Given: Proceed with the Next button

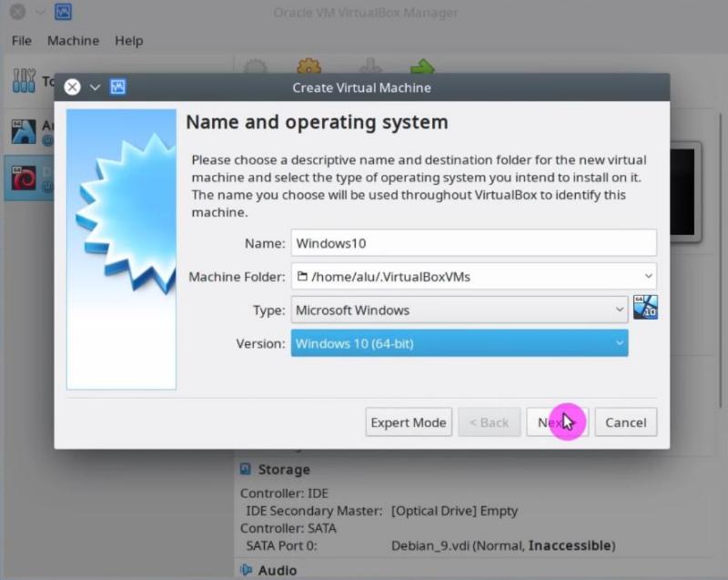Looking at the screenshot, I should [557, 422].
